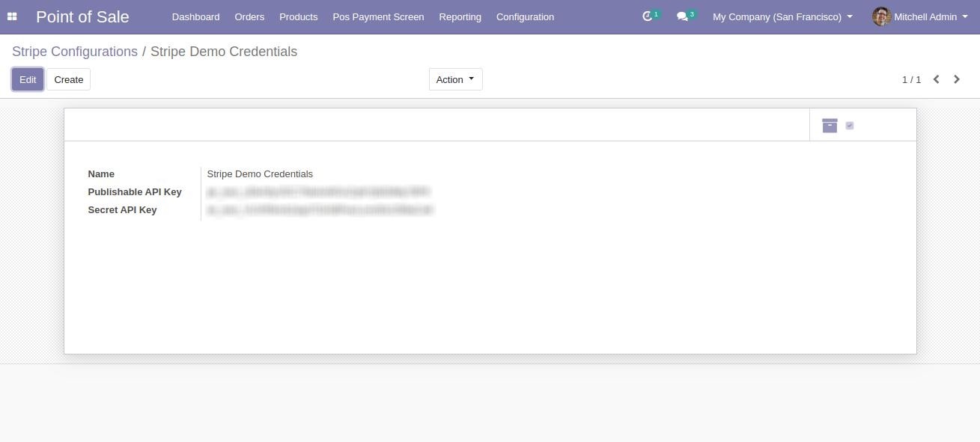Expand the Action dropdown
The height and width of the screenshot is (442, 980).
[455, 79]
